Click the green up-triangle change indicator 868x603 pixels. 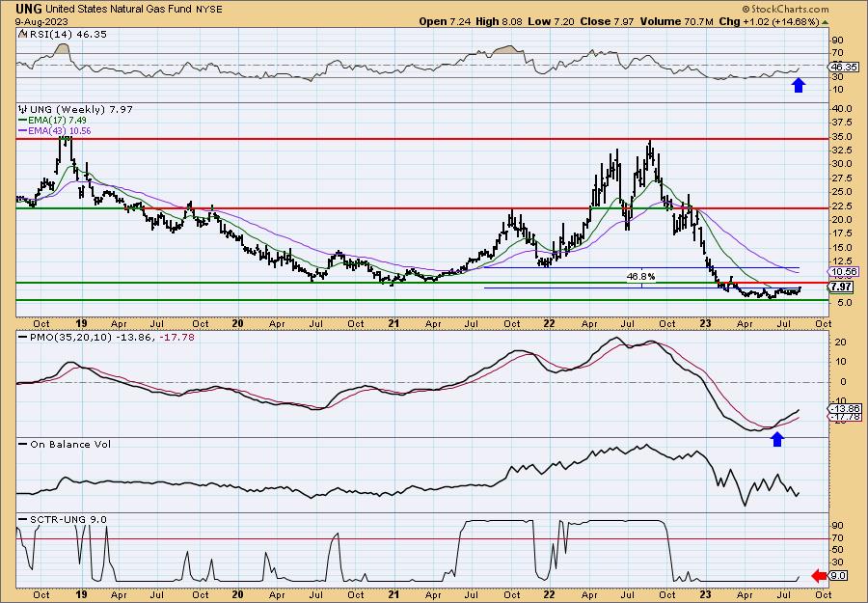pos(825,22)
